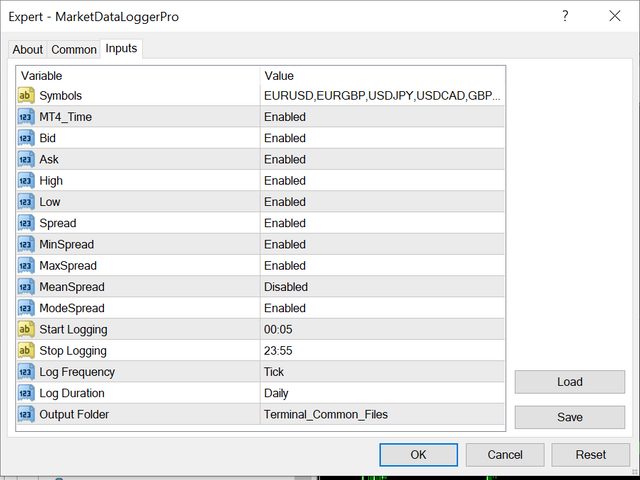Click the numeric icon beside Bid
The height and width of the screenshot is (480, 640).
coord(26,138)
